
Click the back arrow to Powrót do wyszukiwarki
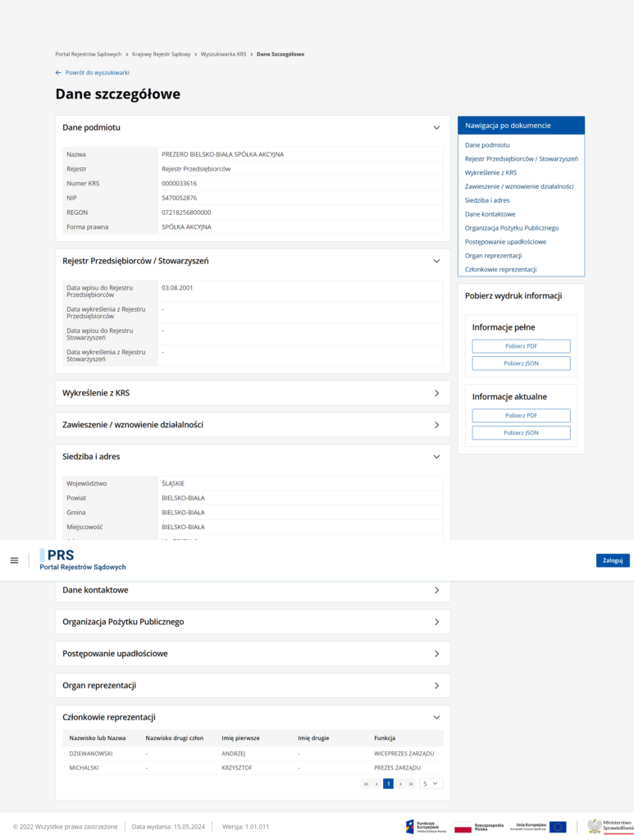[x=58, y=72]
